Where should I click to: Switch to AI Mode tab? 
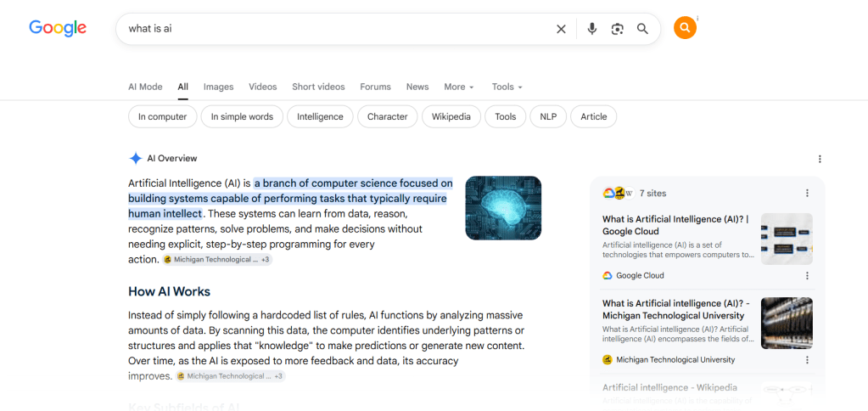pyautogui.click(x=145, y=87)
